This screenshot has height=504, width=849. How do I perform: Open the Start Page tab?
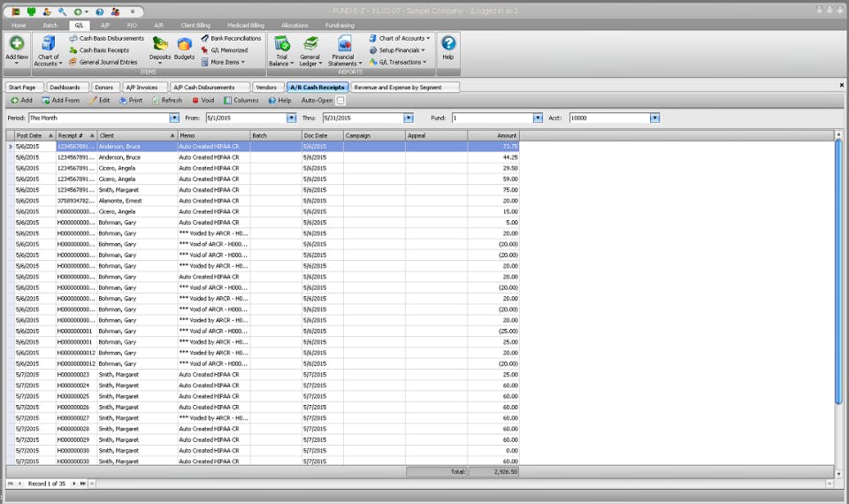(23, 88)
